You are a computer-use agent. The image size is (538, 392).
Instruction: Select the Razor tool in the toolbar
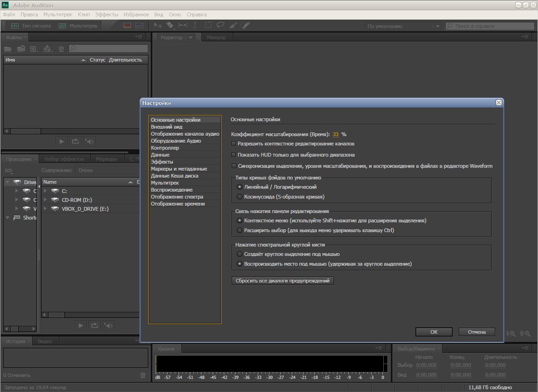coord(170,26)
